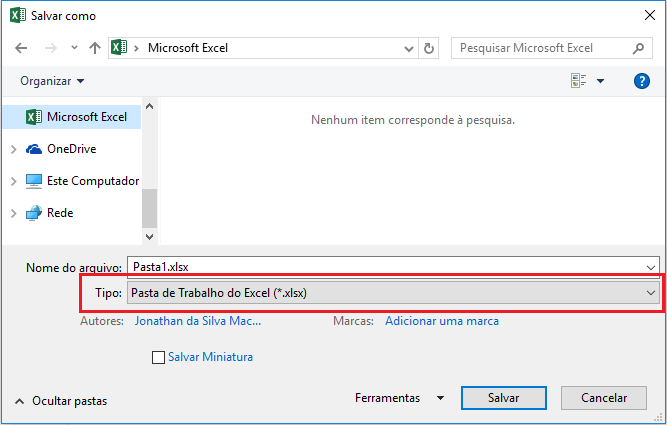This screenshot has height=425, width=667.
Task: Expand the OneDrive tree node
Action: (x=14, y=149)
